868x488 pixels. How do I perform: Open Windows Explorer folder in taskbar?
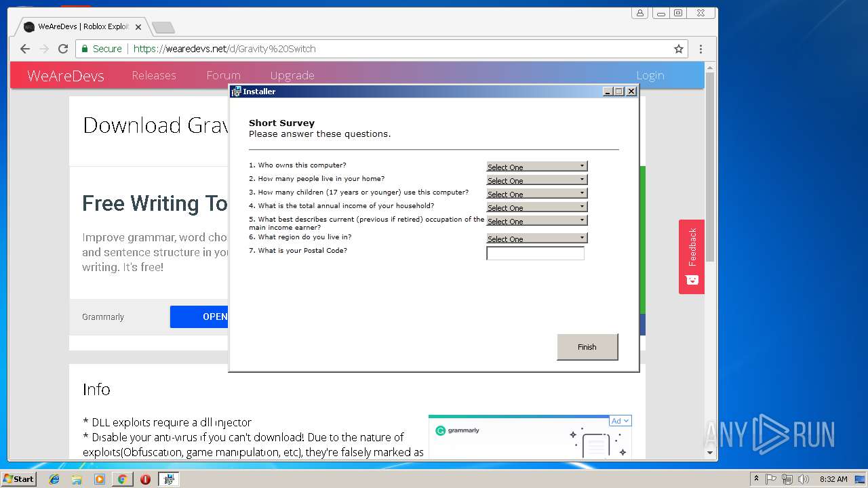pyautogui.click(x=77, y=479)
